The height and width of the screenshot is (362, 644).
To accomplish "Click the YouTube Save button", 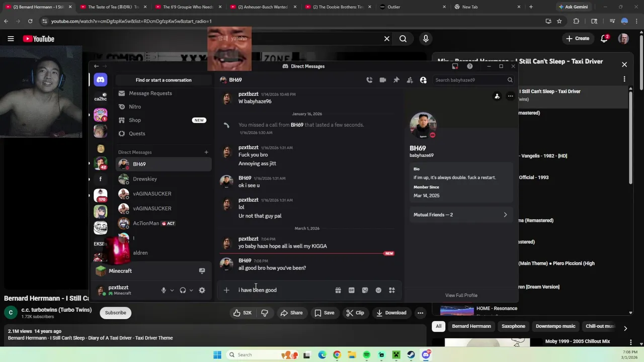I will coord(324,313).
